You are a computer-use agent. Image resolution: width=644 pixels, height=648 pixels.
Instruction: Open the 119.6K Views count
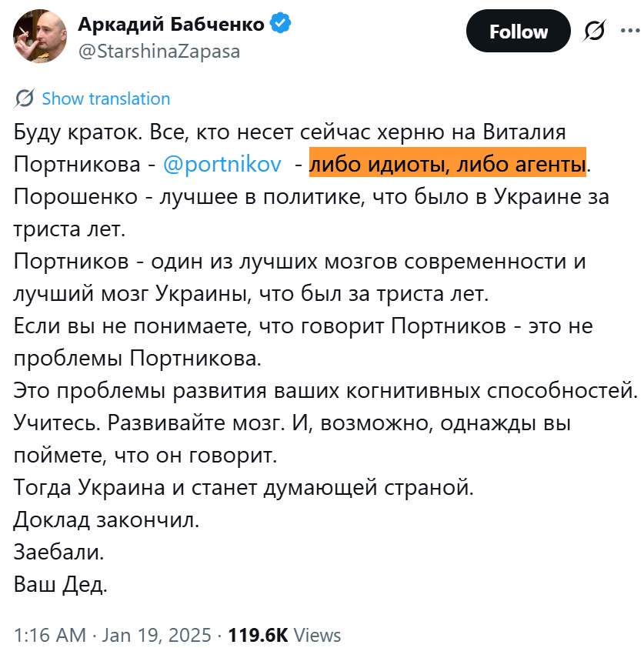[284, 635]
